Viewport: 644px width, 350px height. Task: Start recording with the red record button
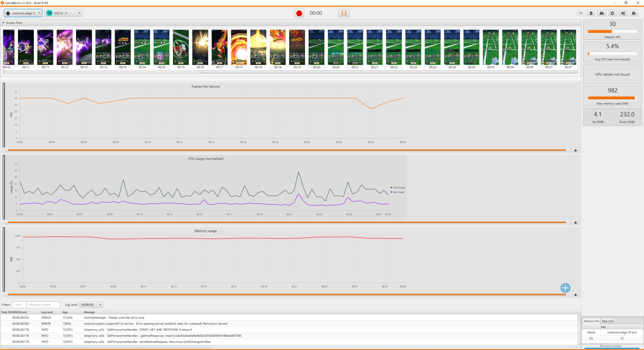coord(299,13)
